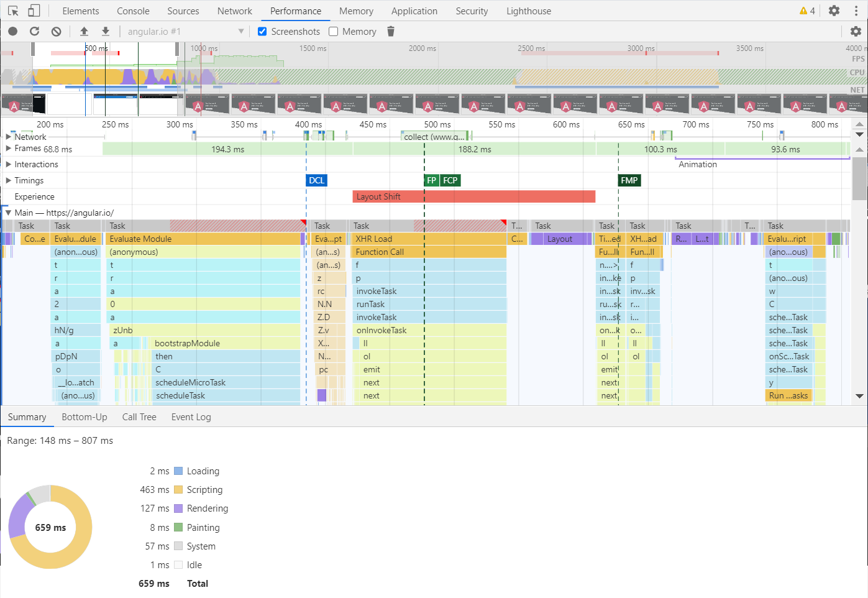This screenshot has height=598, width=868.
Task: Click the reload-and-record profiling icon
Action: point(34,31)
